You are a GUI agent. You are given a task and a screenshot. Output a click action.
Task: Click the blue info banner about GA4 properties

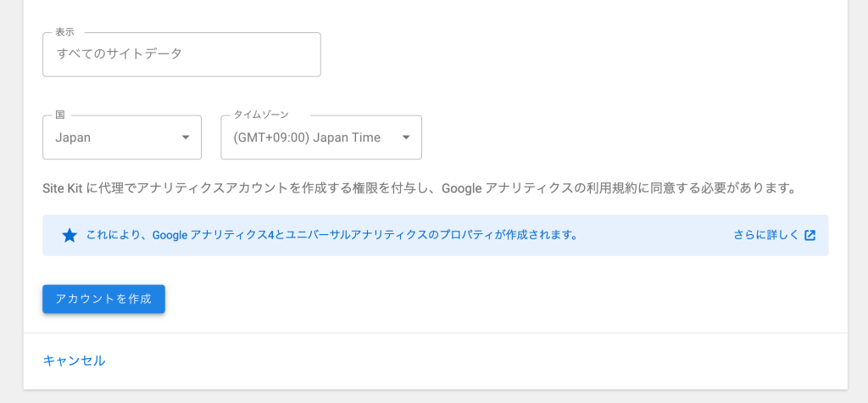[x=435, y=236]
